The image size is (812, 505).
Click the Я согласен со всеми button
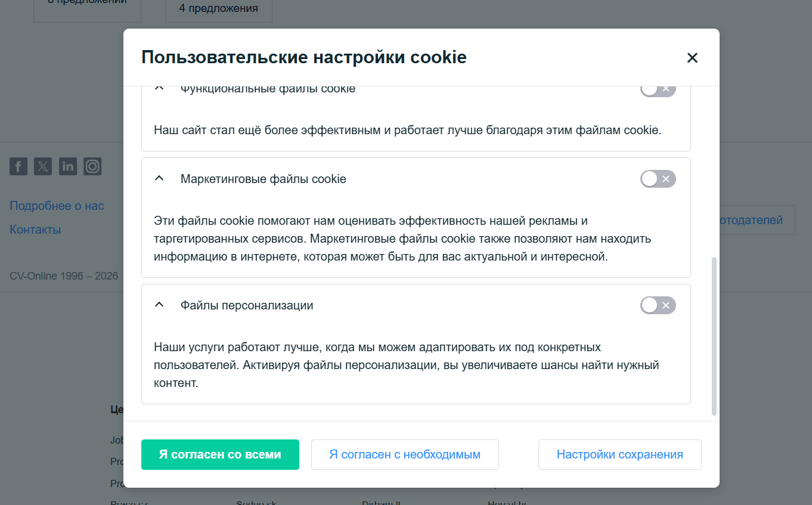[x=220, y=454]
